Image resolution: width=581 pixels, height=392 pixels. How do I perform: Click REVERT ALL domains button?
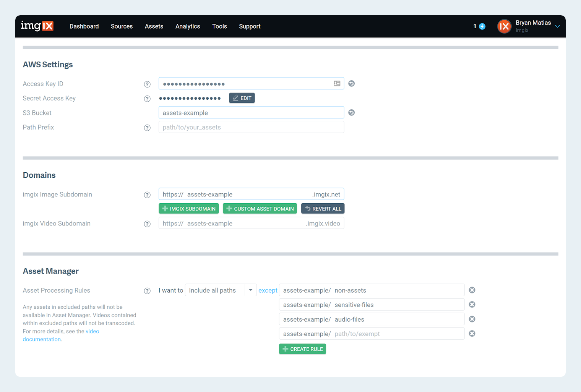pyautogui.click(x=323, y=209)
